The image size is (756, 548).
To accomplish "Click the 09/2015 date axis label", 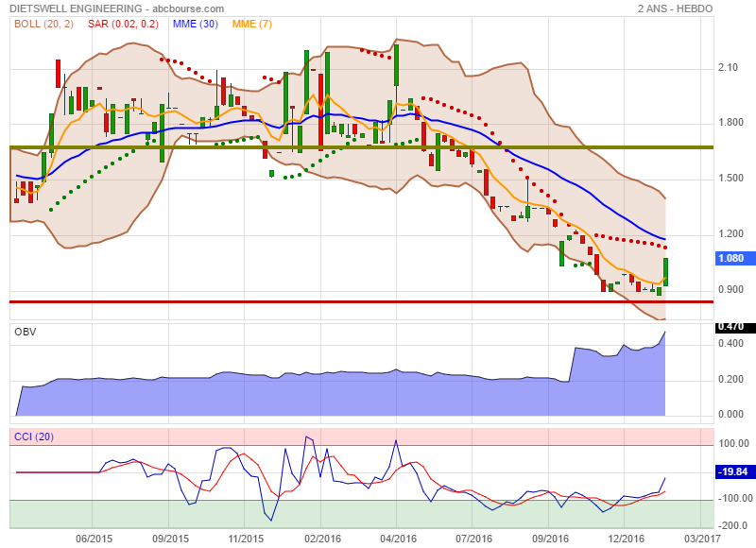I will point(170,539).
